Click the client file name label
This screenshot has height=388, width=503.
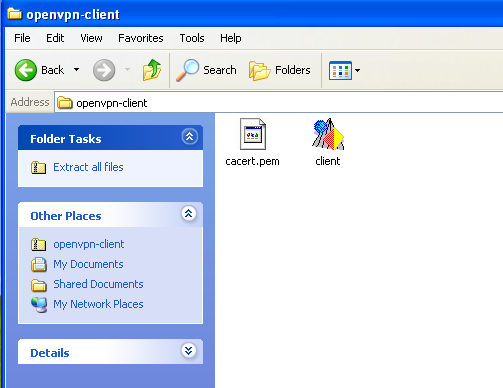tap(328, 161)
